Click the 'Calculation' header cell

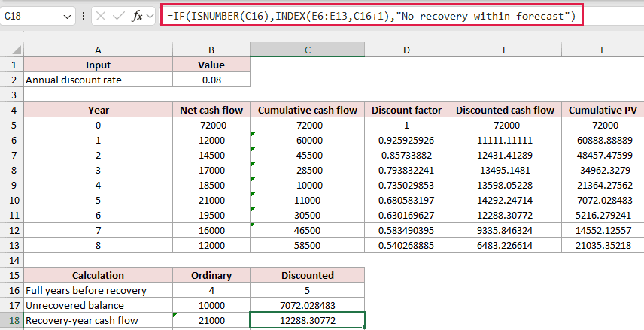[x=98, y=275]
